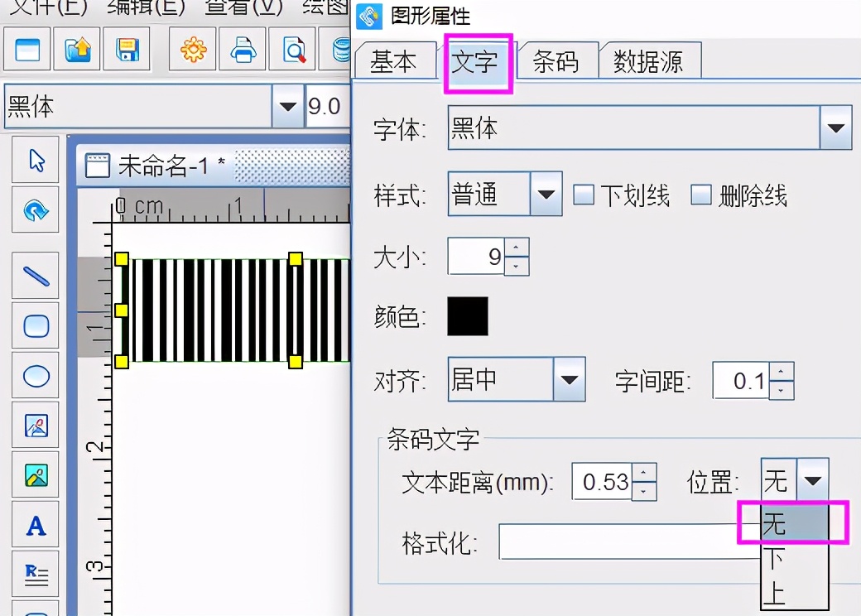
Task: Click the black 颜色 color swatch
Action: click(467, 316)
